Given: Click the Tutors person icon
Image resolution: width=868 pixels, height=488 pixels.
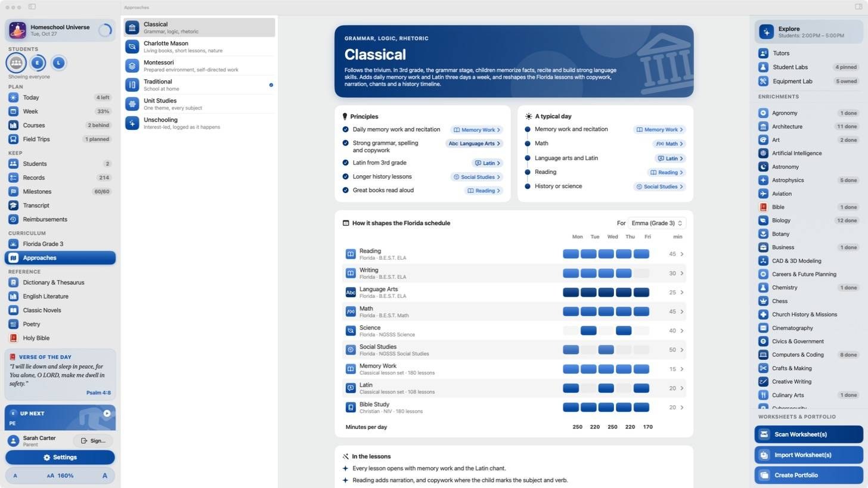Looking at the screenshot, I should pos(763,53).
